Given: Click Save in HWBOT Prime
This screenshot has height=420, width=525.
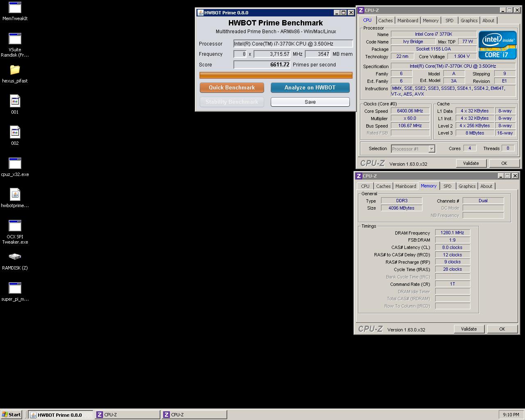Looking at the screenshot, I should pyautogui.click(x=310, y=102).
